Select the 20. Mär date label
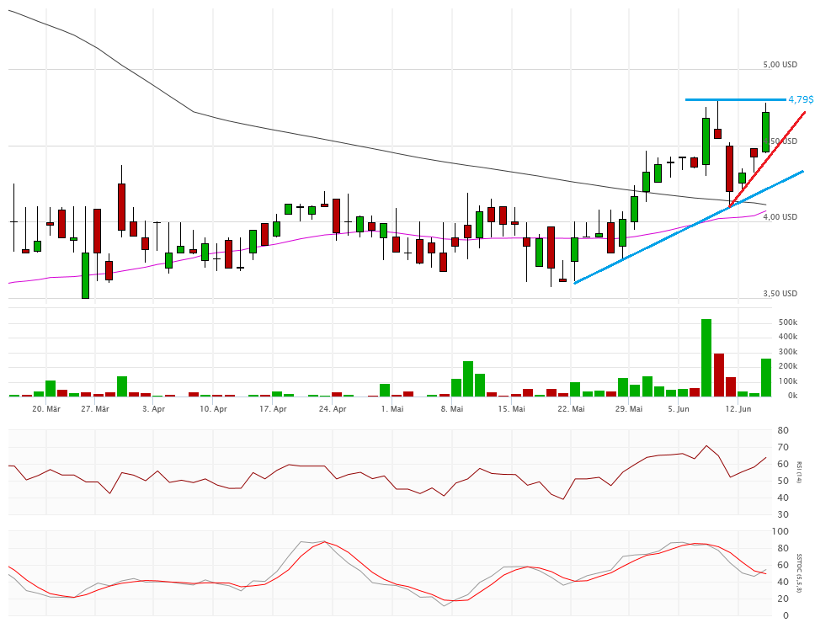 (46, 409)
